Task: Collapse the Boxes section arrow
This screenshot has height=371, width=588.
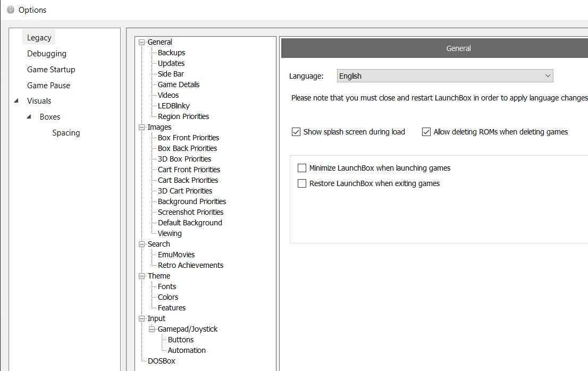Action: click(x=29, y=116)
